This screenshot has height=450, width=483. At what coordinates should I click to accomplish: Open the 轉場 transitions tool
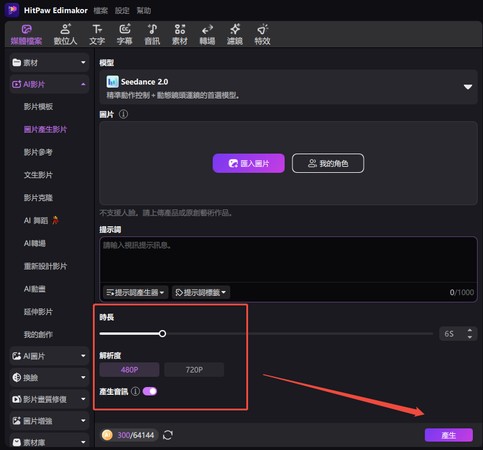pos(207,34)
